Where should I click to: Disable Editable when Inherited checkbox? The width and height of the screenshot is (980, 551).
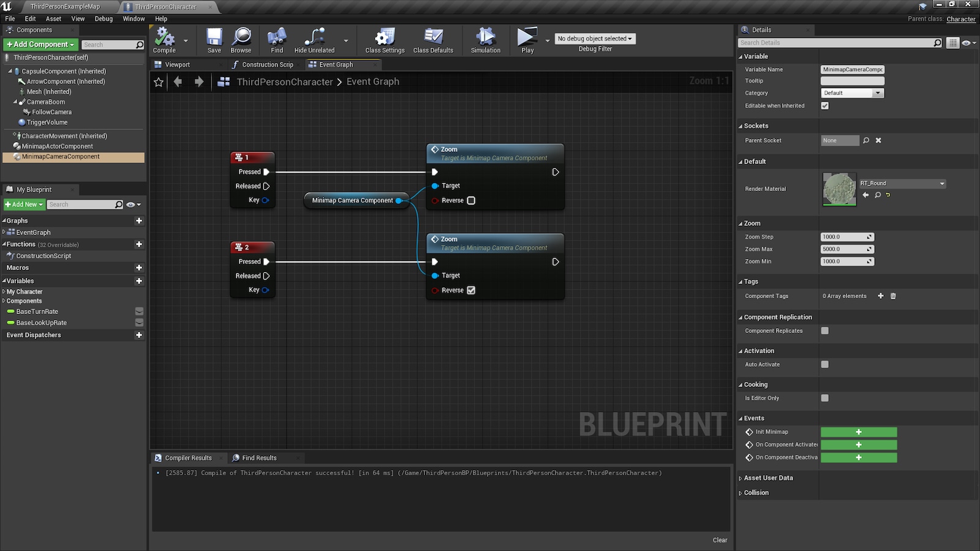[825, 105]
